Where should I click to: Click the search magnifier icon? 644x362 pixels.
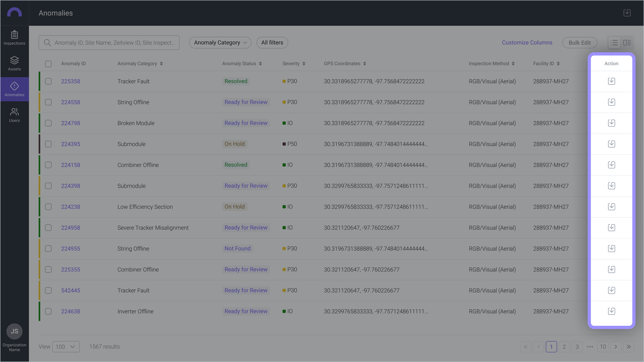click(47, 42)
